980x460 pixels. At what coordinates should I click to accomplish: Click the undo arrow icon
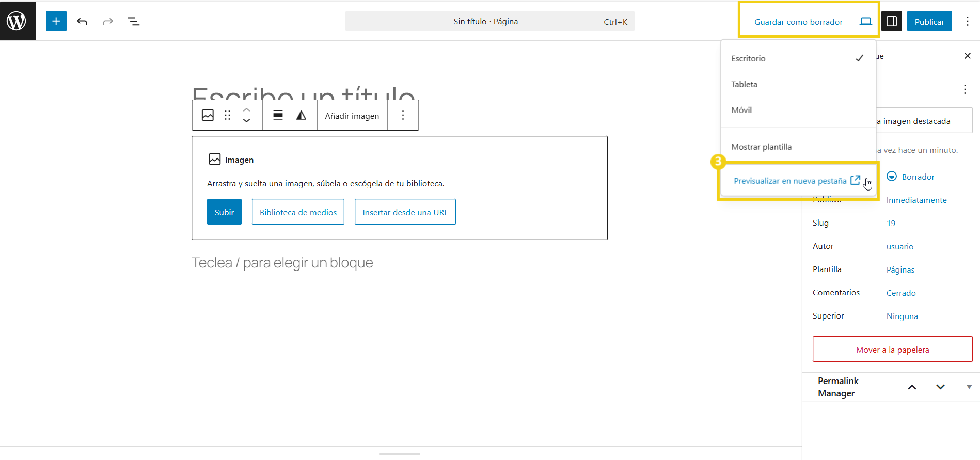coord(82,21)
